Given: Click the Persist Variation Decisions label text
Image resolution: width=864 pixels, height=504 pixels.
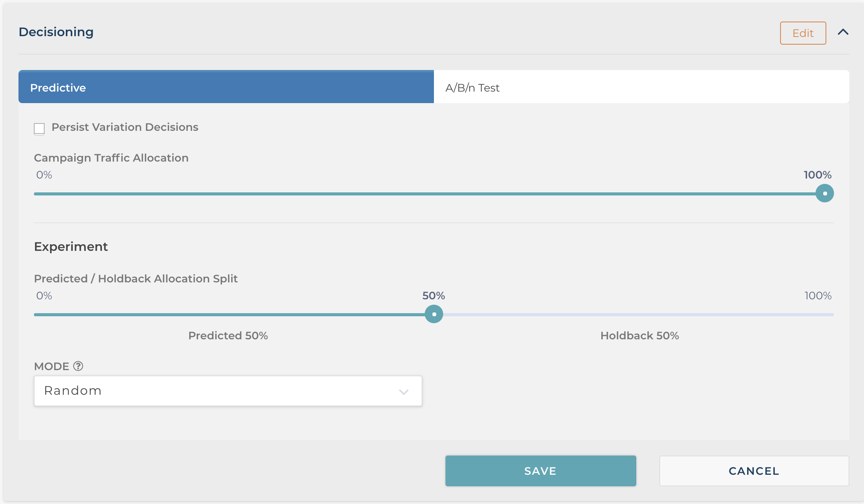Looking at the screenshot, I should click(125, 127).
